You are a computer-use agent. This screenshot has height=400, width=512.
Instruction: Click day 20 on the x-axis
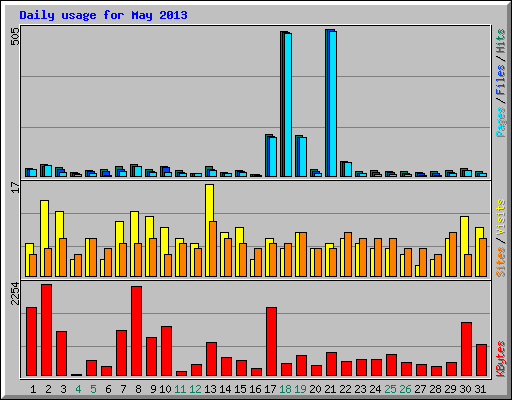coord(315,389)
